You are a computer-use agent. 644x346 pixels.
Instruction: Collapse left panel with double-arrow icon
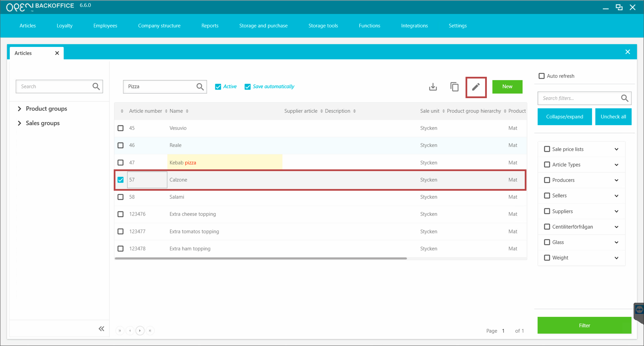click(x=101, y=329)
